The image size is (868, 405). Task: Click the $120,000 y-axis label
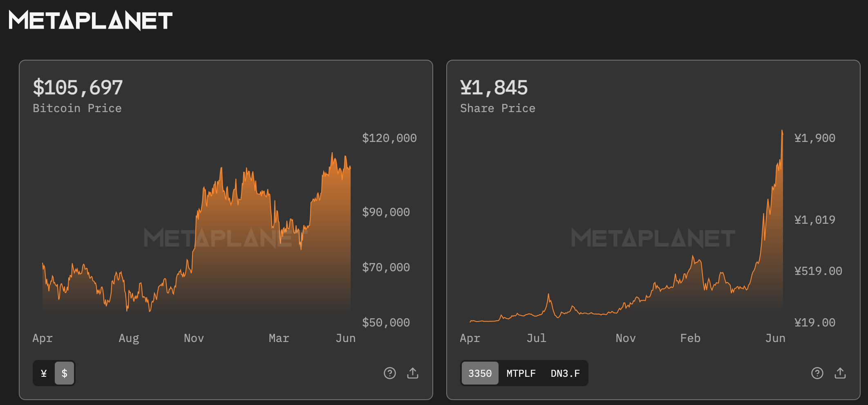pos(389,138)
